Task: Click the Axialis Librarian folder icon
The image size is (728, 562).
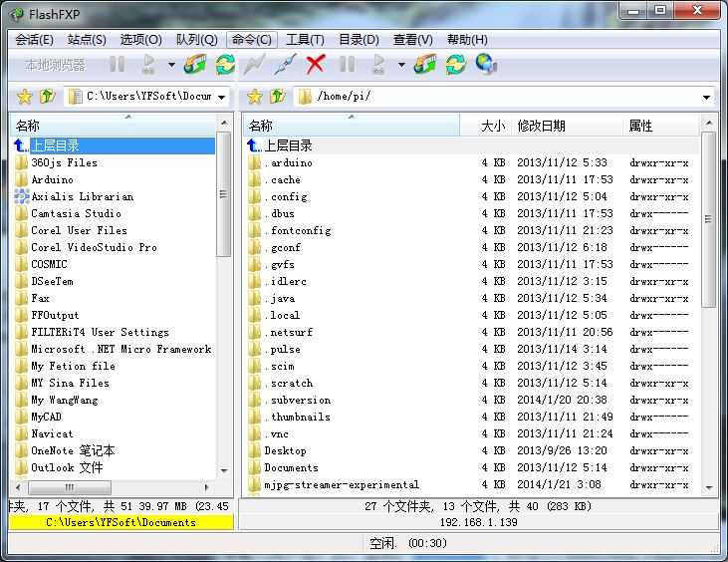Action: [x=21, y=196]
